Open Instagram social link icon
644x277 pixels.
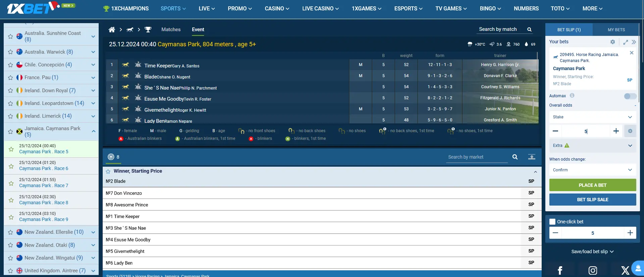593,270
